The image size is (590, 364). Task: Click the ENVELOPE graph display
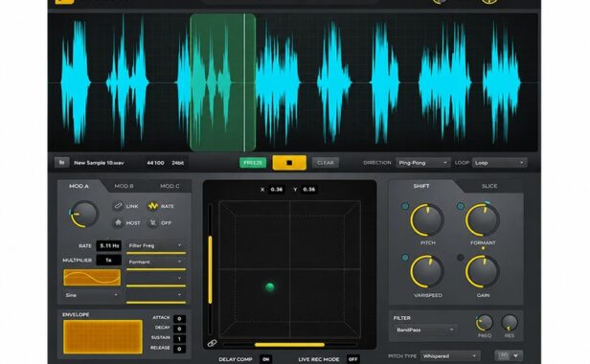pos(102,336)
